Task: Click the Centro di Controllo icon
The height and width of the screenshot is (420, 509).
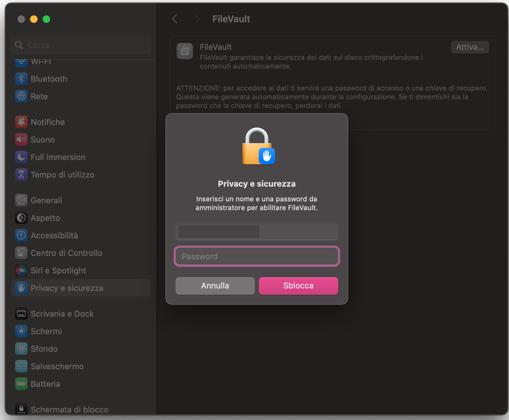Action: click(21, 253)
